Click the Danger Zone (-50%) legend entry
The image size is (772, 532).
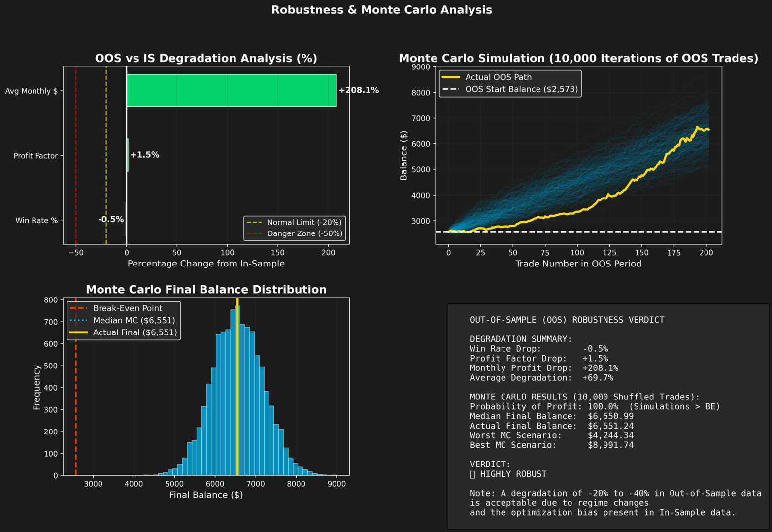coord(294,233)
